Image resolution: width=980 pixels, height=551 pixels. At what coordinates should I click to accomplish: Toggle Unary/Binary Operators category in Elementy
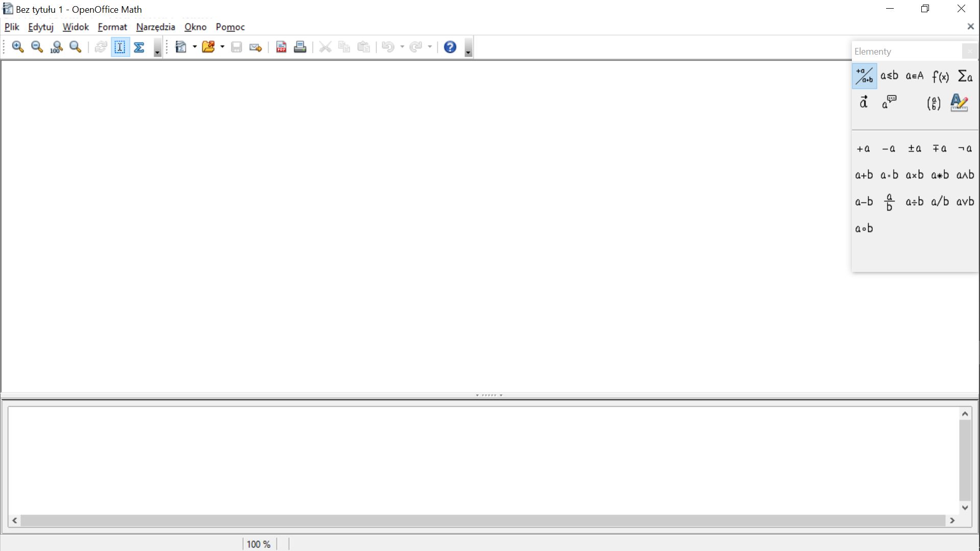[x=864, y=76]
